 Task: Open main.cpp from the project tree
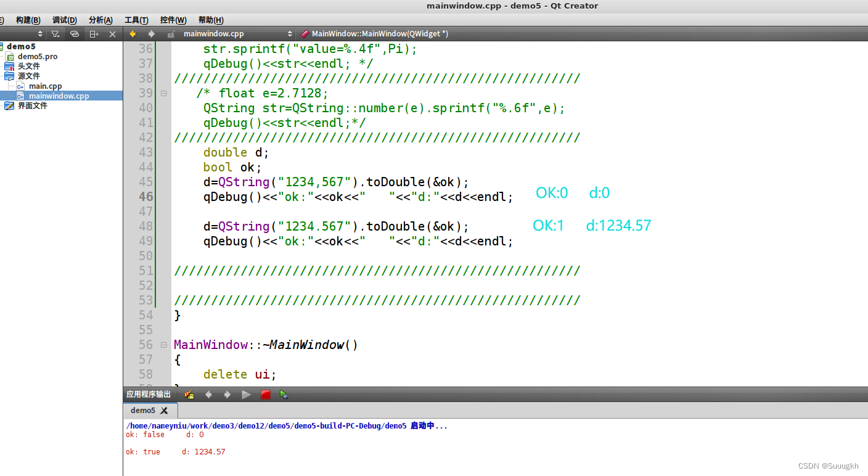(45, 86)
